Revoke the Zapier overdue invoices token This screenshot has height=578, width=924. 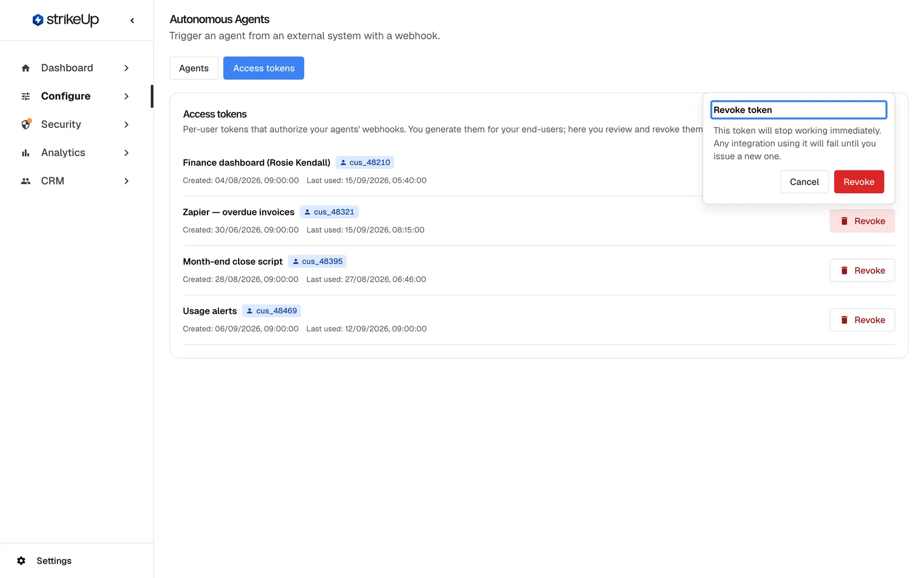862,221
